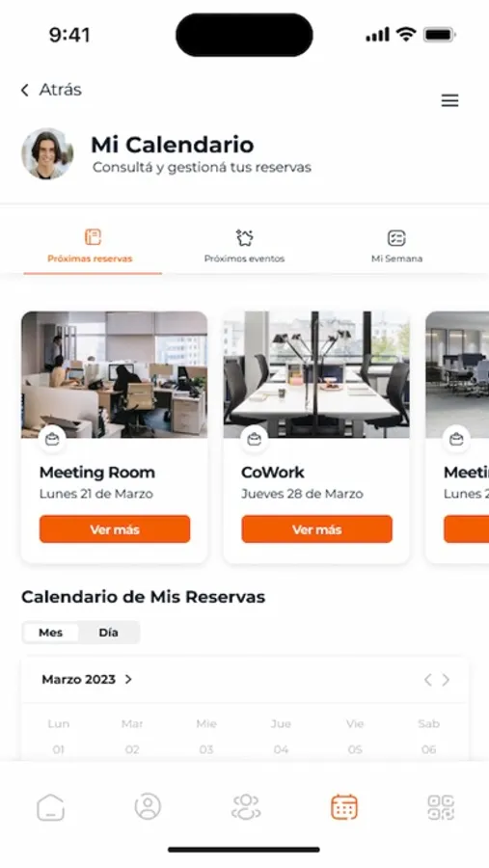Click the user profile avatar photo
489x868 pixels.
tap(47, 154)
